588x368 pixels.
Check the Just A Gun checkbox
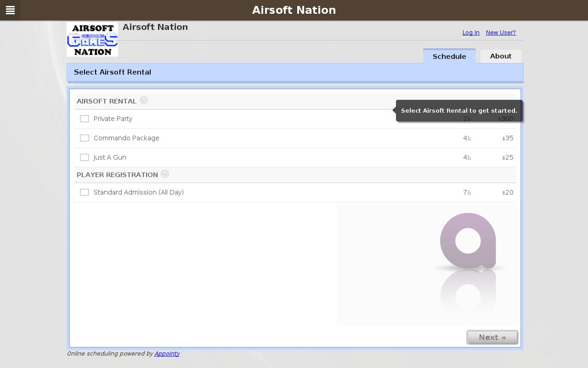[85, 157]
